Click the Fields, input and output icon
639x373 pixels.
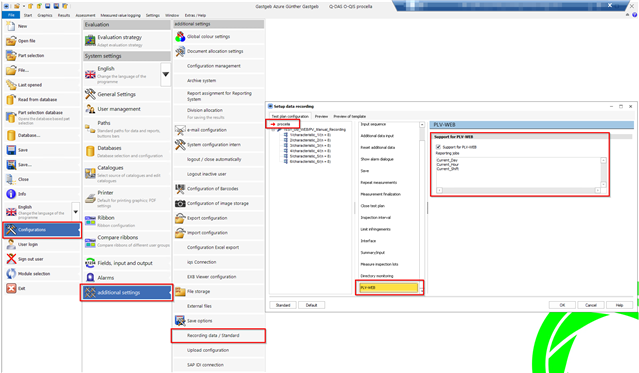coord(90,263)
